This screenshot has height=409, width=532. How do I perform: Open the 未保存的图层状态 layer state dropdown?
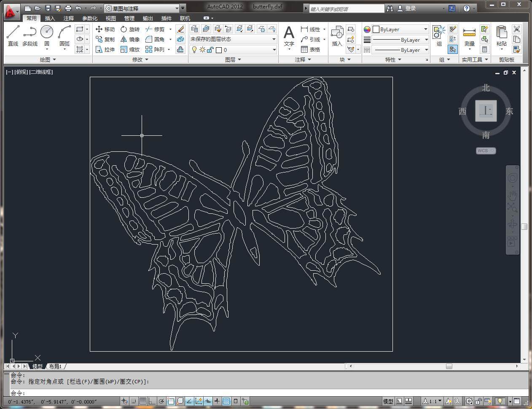pos(233,39)
